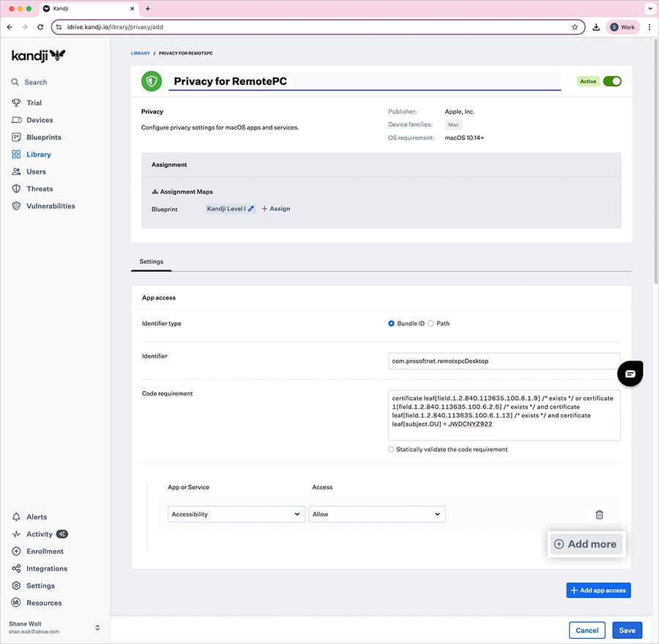Click the Add app access button
Image resolution: width=659 pixels, height=644 pixels.
point(597,591)
